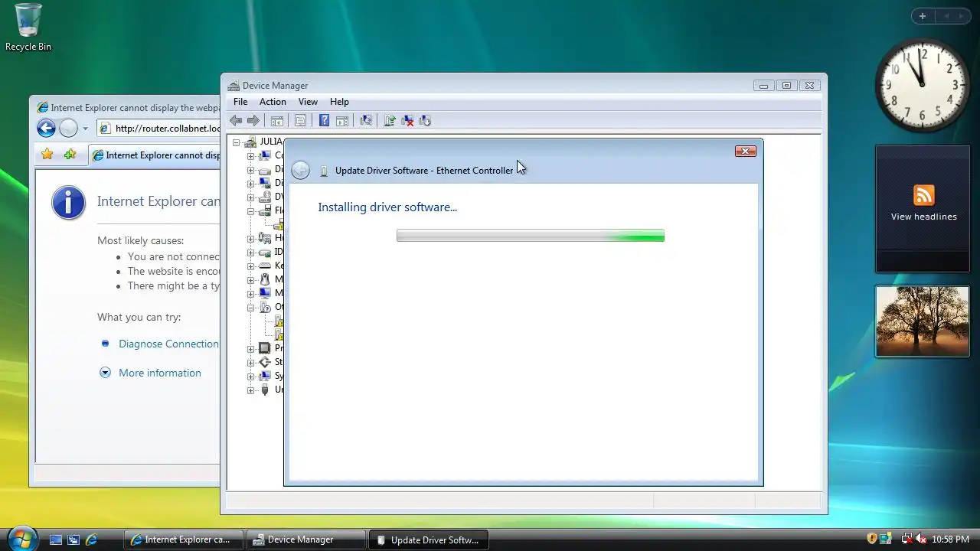Click the blue Back button in Internet Explorer

pos(46,129)
